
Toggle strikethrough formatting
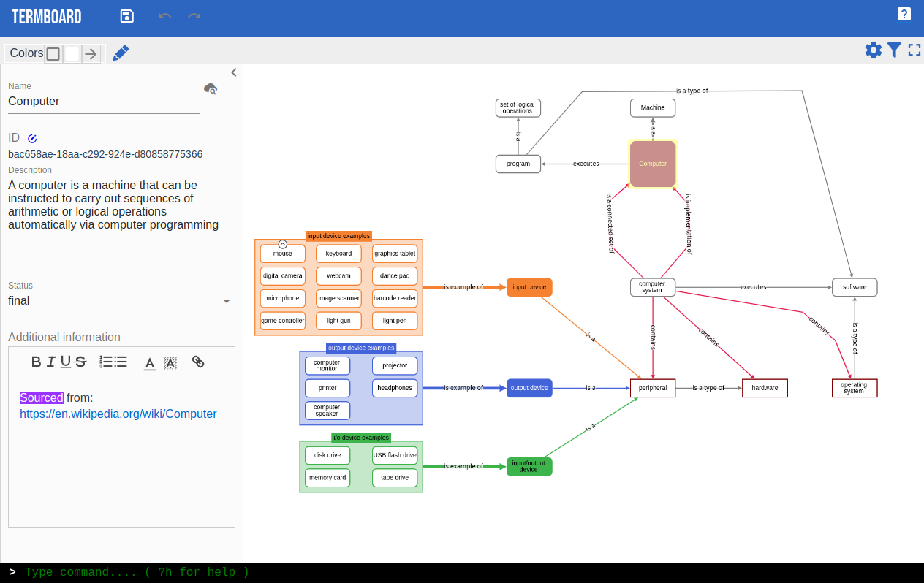tap(80, 362)
